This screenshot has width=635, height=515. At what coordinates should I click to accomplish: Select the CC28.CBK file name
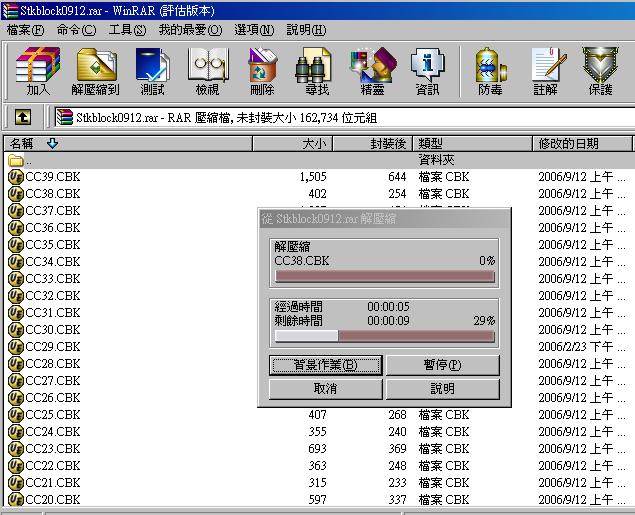pos(53,364)
